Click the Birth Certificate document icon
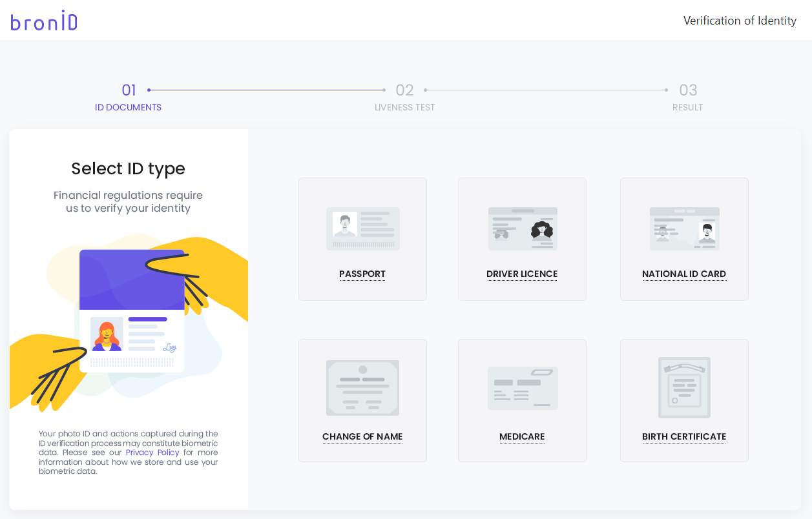 coord(684,387)
